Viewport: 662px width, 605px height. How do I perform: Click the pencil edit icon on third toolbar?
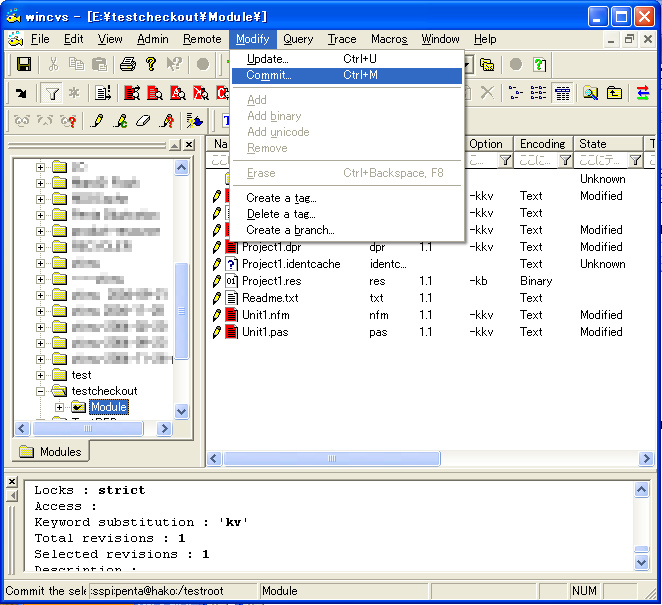coord(97,121)
